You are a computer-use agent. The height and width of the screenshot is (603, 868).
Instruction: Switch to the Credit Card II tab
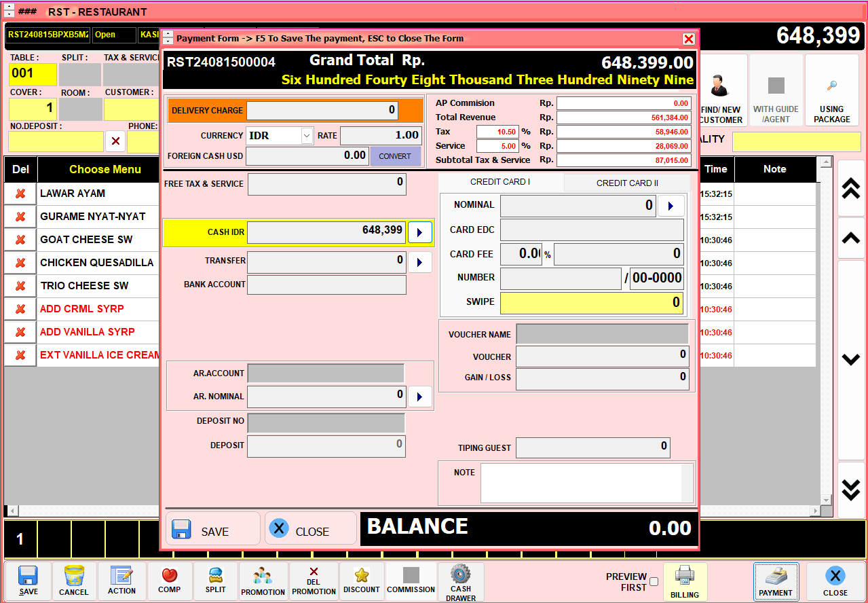pos(626,183)
